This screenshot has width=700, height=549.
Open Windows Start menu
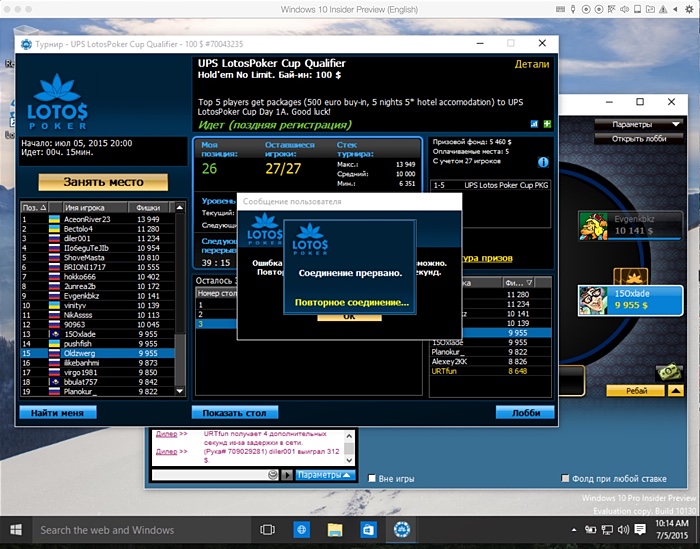(16, 530)
